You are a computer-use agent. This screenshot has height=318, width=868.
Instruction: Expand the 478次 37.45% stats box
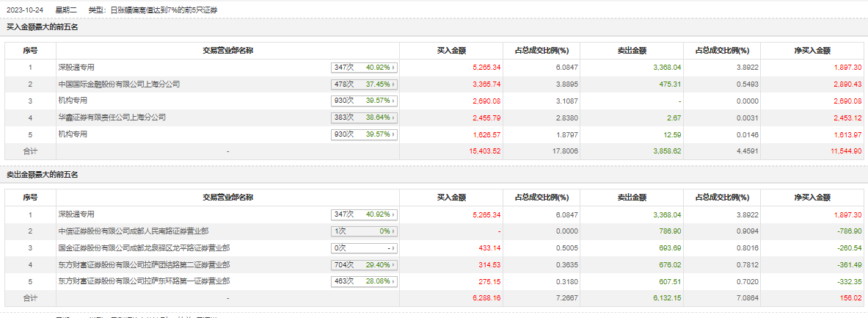point(364,84)
